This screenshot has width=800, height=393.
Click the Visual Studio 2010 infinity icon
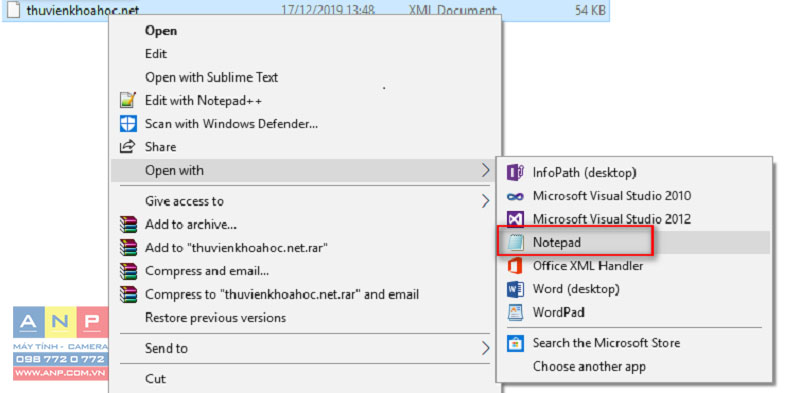click(x=515, y=196)
